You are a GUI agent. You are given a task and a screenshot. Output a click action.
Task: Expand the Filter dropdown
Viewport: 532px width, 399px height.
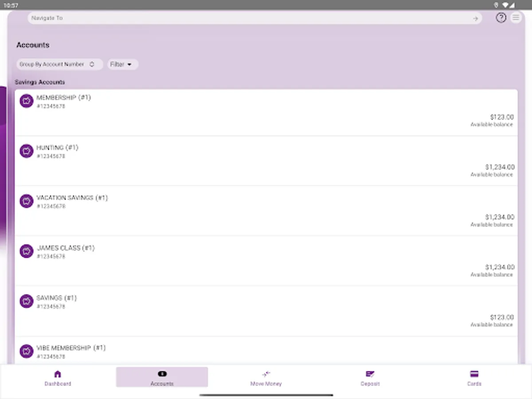[x=122, y=64]
